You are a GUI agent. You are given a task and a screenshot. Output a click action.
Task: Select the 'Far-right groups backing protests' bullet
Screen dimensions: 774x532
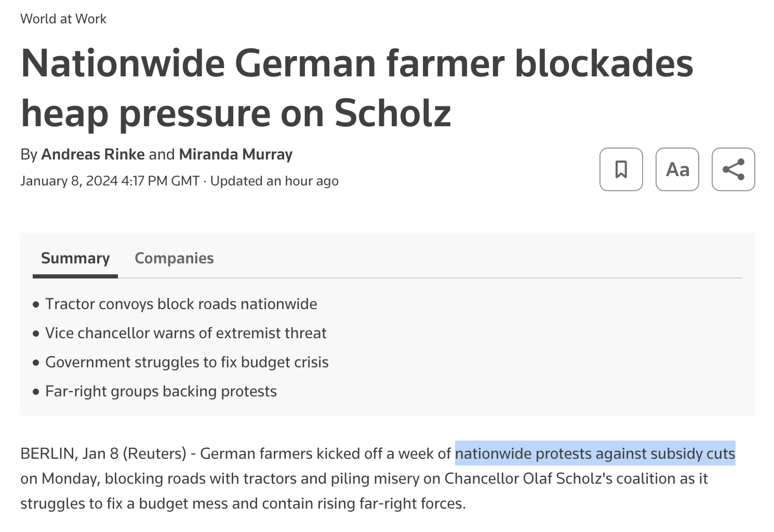click(161, 391)
